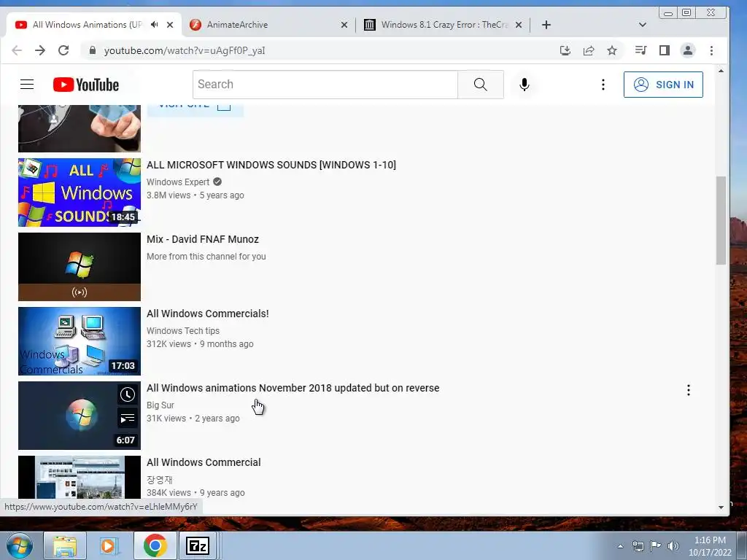Open All Windows Commercial title link

click(204, 462)
